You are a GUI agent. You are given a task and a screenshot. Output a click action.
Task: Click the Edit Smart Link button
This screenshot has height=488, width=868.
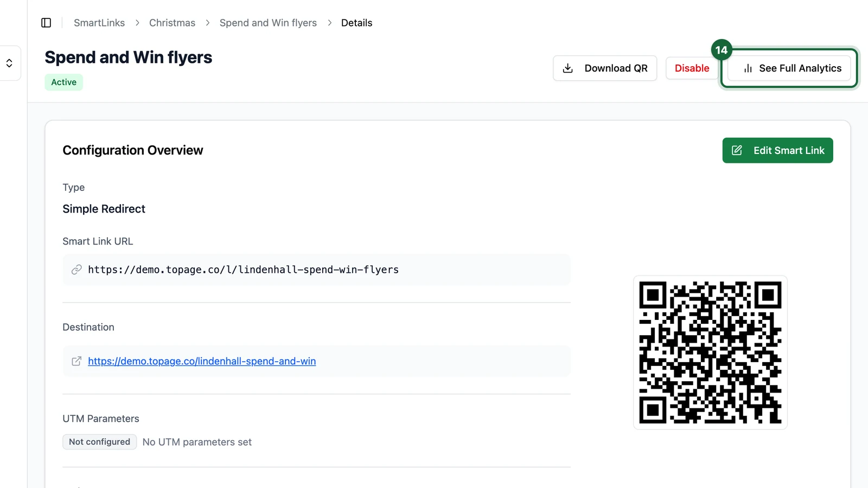click(x=777, y=150)
